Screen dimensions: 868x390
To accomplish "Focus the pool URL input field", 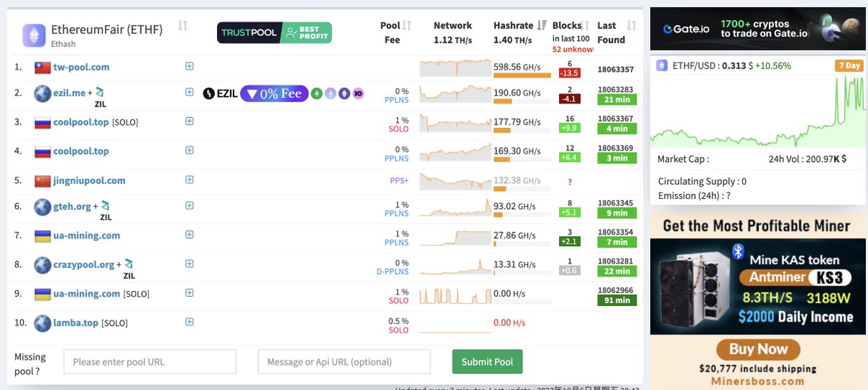I will point(150,362).
